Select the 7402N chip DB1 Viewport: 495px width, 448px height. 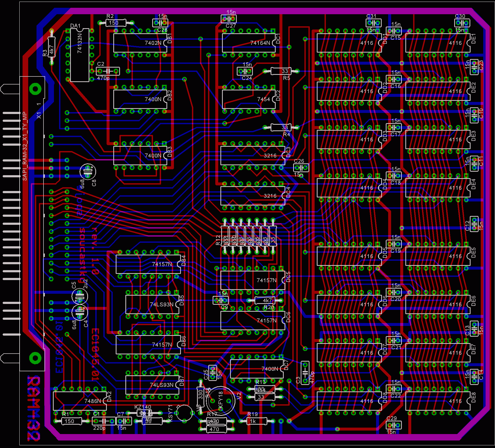click(140, 43)
